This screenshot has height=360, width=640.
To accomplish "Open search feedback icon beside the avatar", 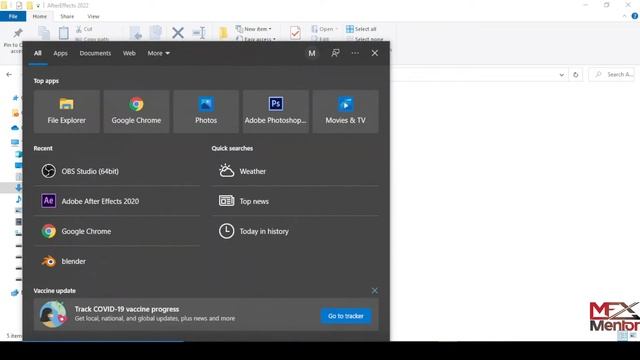I will point(335,53).
